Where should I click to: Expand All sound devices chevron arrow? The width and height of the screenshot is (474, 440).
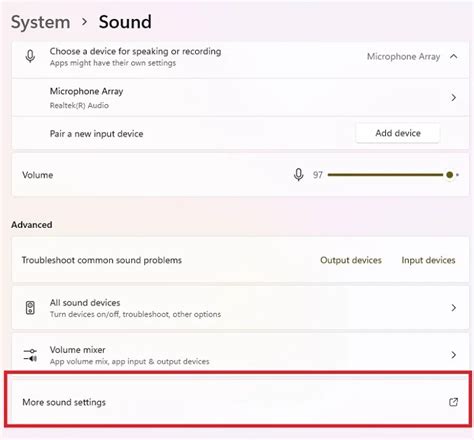453,308
